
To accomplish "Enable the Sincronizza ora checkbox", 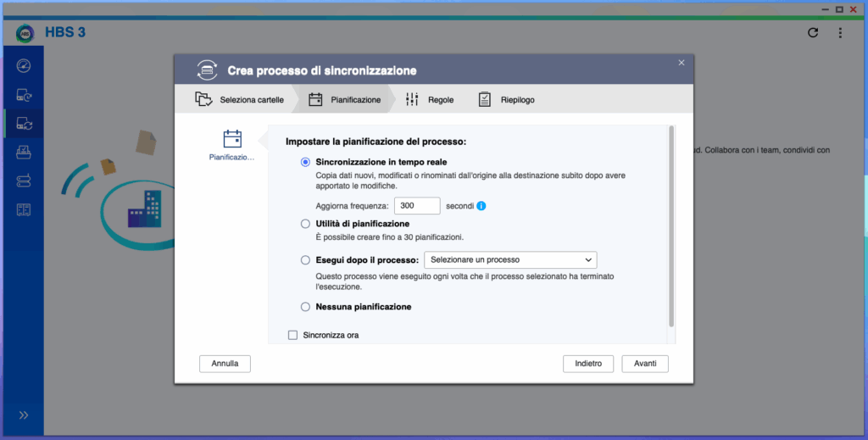I will [x=293, y=335].
